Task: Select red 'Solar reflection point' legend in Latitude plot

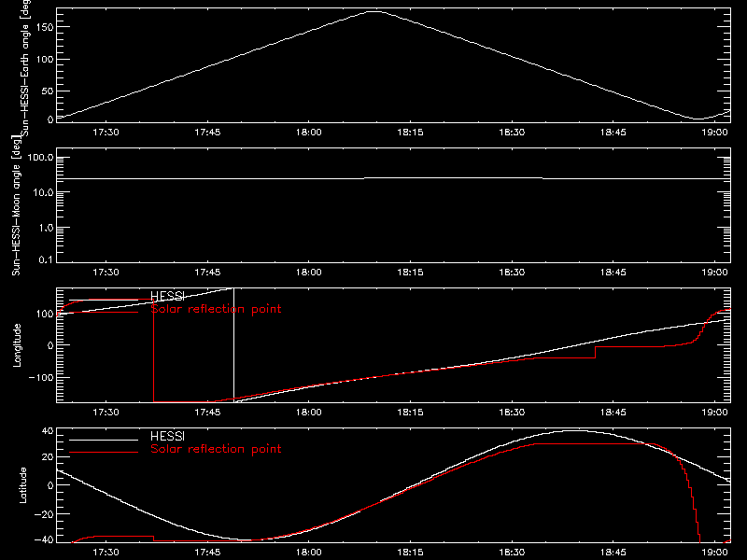Action: click(216, 449)
